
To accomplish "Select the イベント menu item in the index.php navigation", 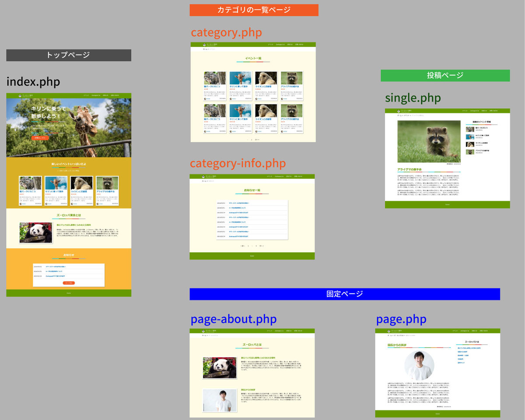I will point(86,95).
